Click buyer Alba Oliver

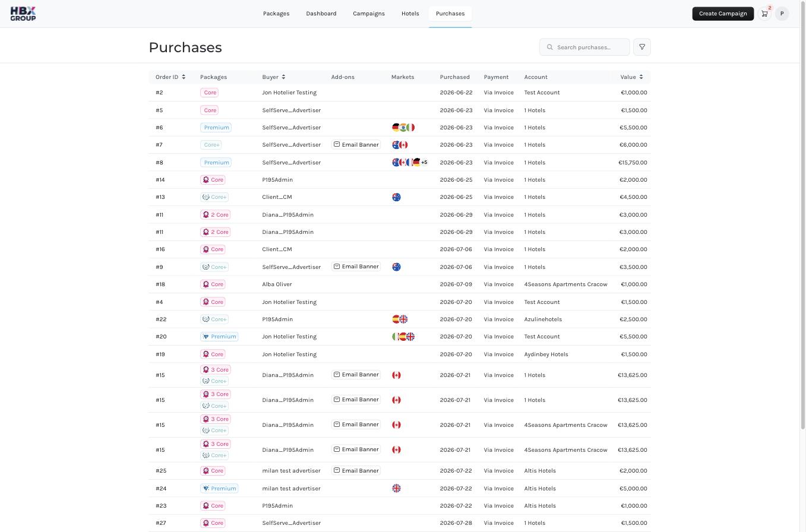[x=277, y=284]
